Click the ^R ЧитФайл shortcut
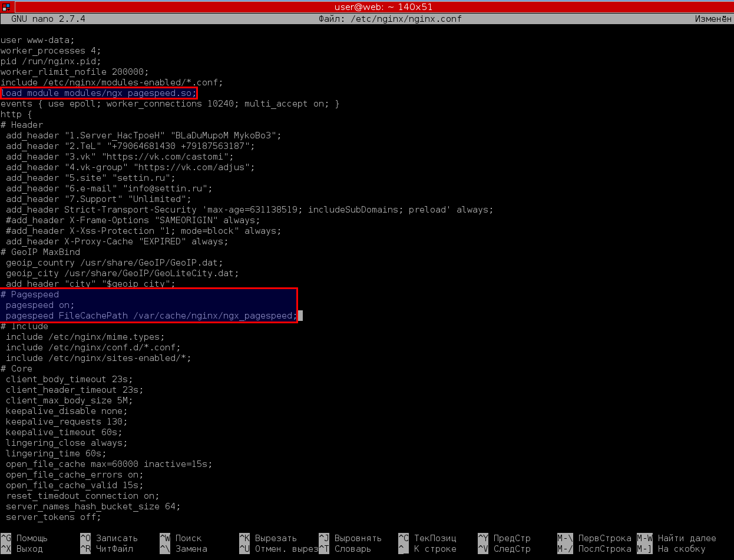The image size is (734, 560). (x=107, y=549)
